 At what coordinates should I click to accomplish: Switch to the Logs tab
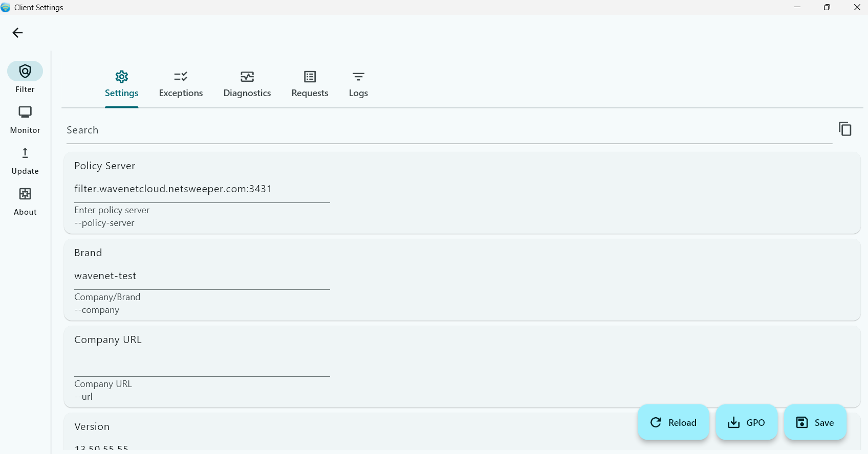pyautogui.click(x=358, y=85)
